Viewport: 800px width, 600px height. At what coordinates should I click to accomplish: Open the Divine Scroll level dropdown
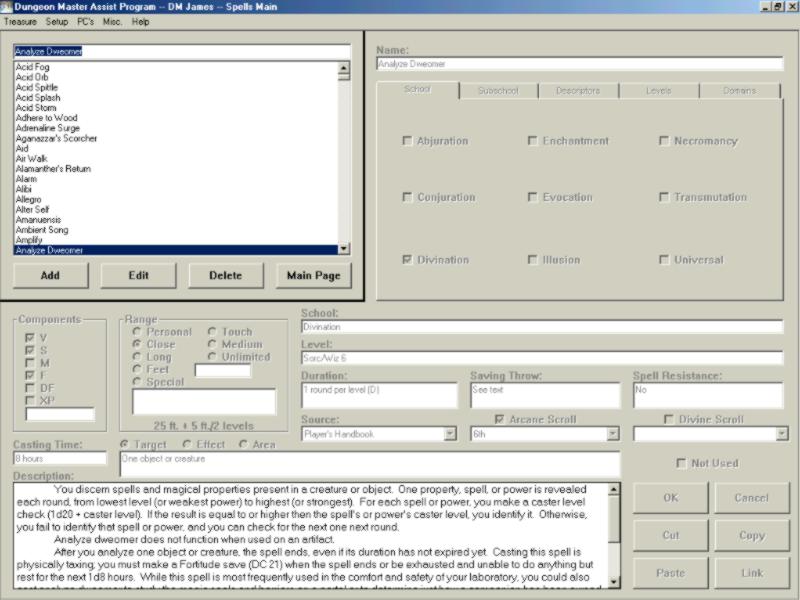click(781, 435)
